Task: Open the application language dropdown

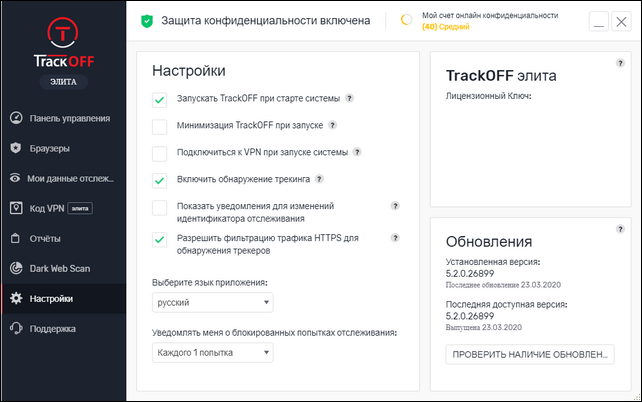Action: pyautogui.click(x=212, y=302)
